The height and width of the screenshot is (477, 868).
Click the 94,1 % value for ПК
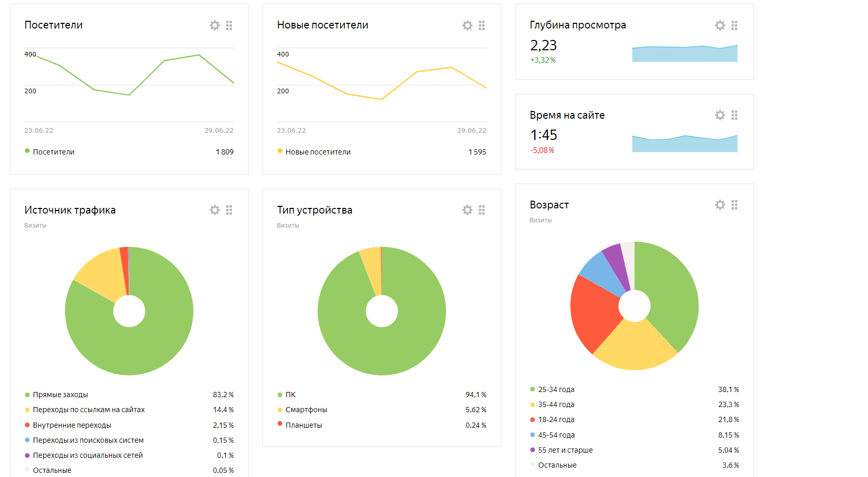pos(476,395)
